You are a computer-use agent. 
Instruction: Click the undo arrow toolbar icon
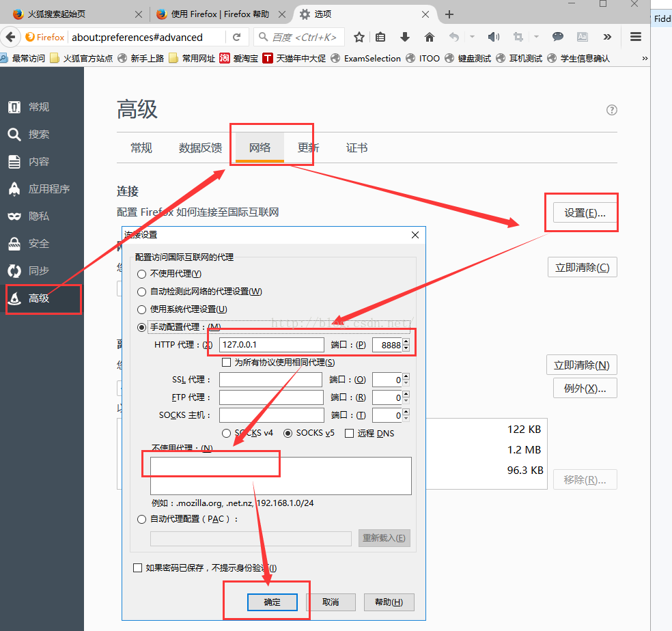pyautogui.click(x=454, y=38)
